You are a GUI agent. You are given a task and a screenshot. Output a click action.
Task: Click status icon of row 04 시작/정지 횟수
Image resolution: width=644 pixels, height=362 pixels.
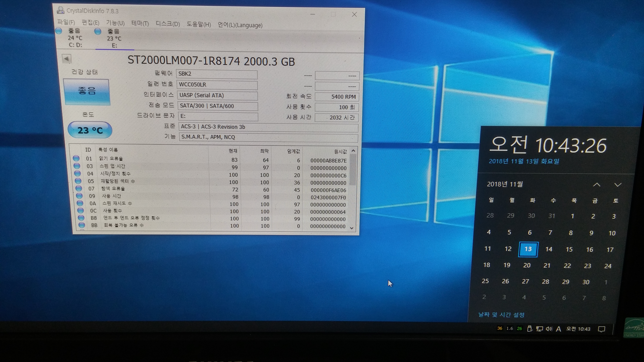78,173
